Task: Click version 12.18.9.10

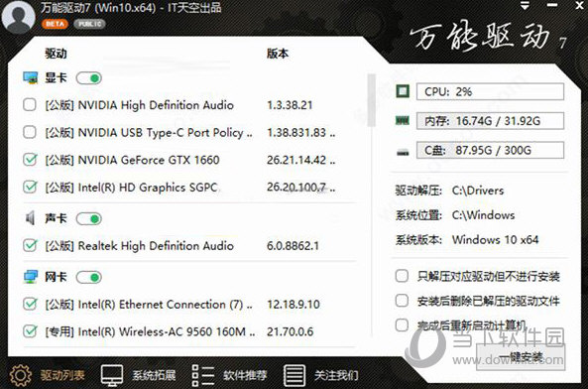Action: [294, 305]
